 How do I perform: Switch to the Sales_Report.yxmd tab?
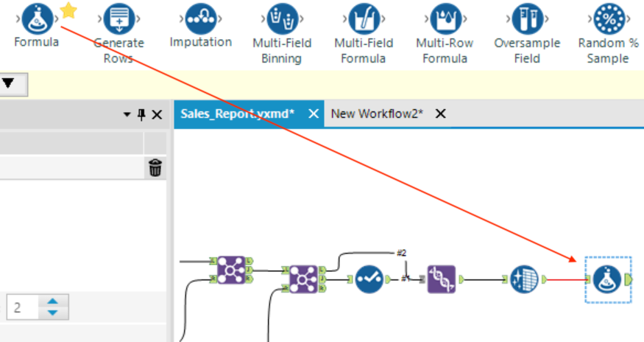click(238, 114)
